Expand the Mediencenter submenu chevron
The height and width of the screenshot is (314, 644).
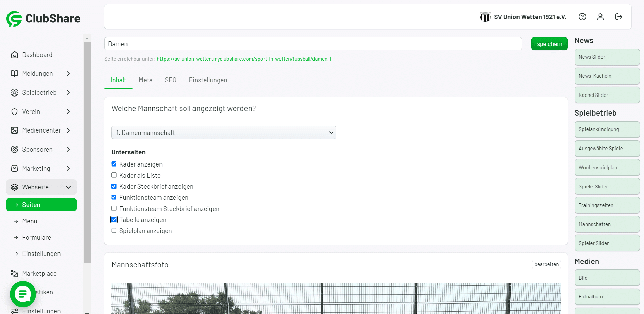(68, 130)
